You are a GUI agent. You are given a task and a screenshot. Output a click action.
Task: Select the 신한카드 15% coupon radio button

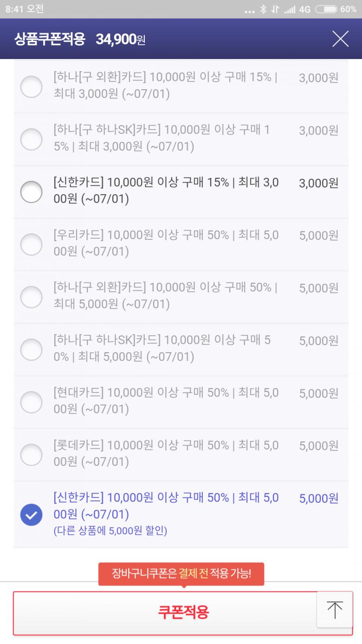[x=32, y=191]
